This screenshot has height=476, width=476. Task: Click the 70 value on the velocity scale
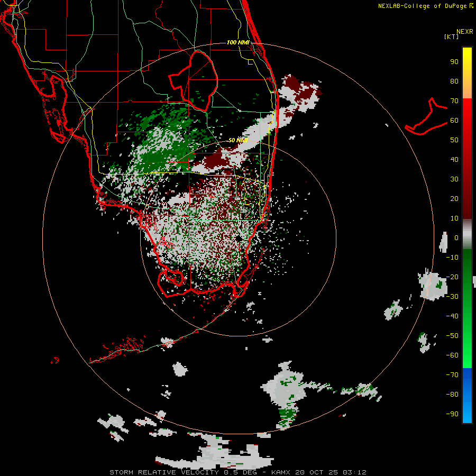454,101
